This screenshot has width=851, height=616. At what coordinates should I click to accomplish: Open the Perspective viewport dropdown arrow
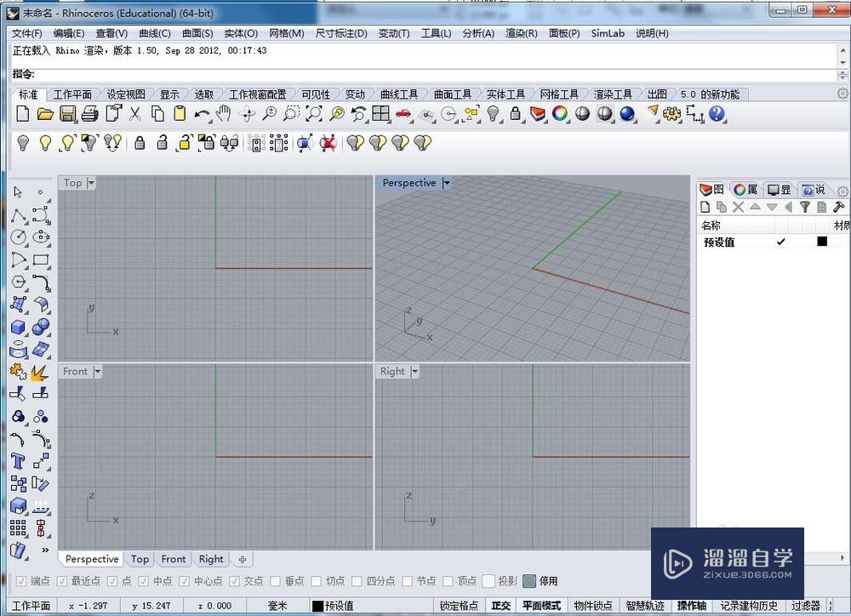(x=447, y=183)
